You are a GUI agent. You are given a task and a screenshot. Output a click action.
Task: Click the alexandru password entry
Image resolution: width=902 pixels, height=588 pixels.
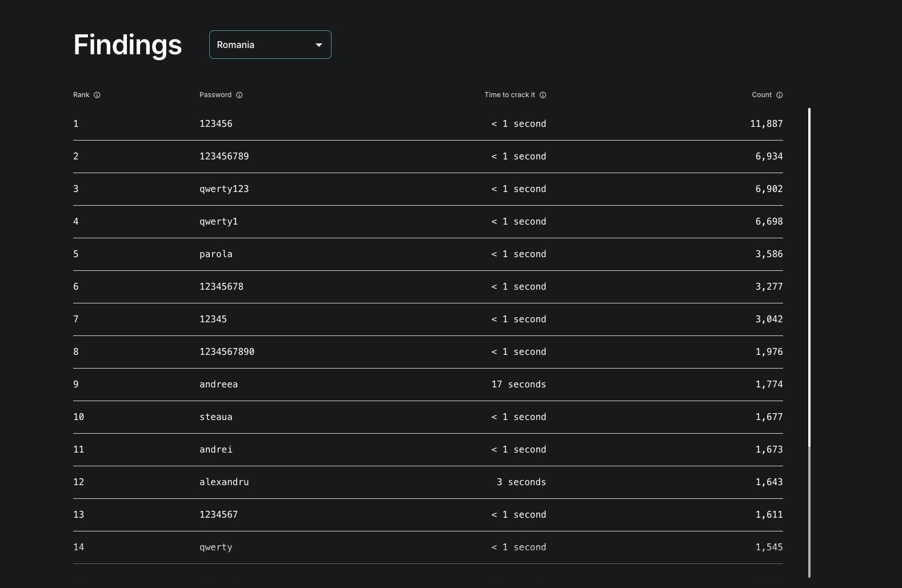click(224, 482)
